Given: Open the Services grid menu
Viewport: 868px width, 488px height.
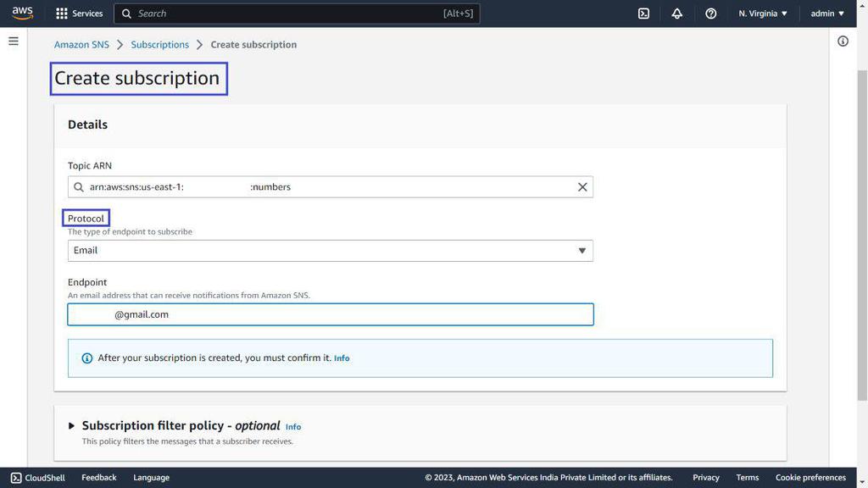Looking at the screenshot, I should coord(79,14).
